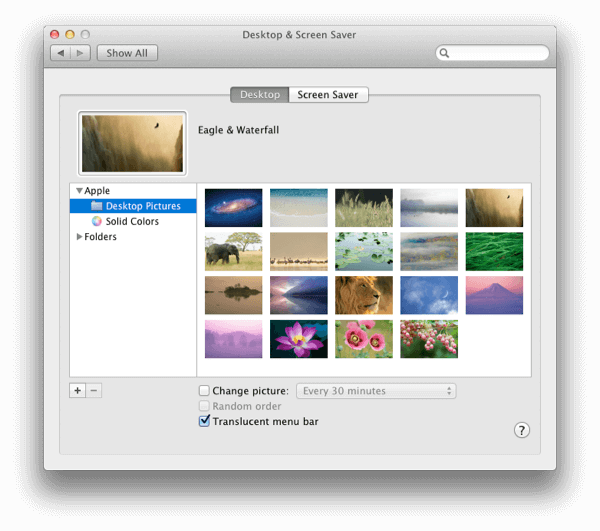
Task: Click the minus button to remove folder
Action: [x=94, y=391]
